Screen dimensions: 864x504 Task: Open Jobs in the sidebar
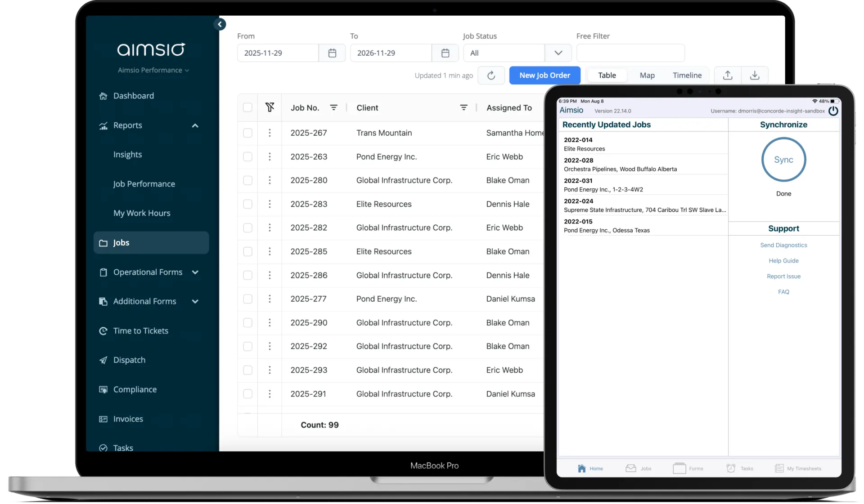point(151,243)
